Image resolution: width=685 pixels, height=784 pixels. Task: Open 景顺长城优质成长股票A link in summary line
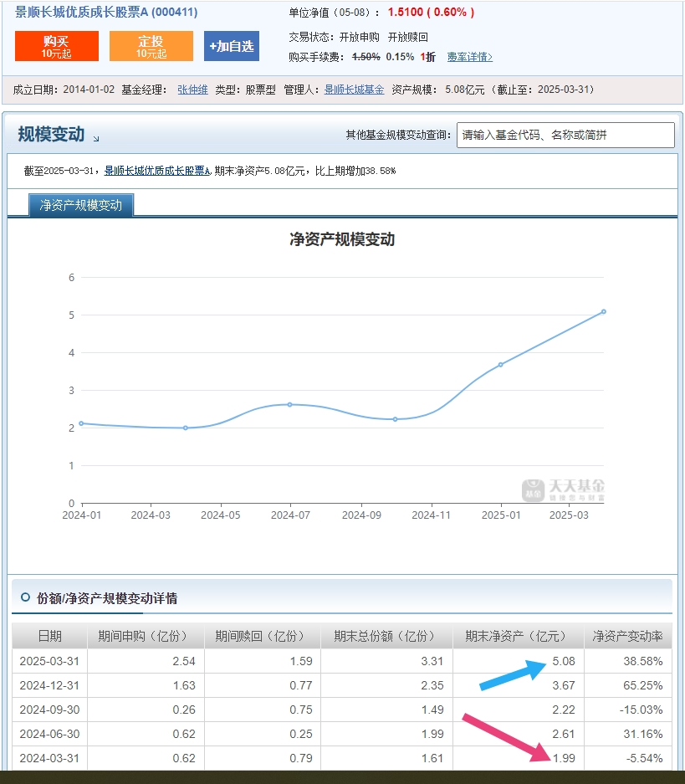[157, 171]
